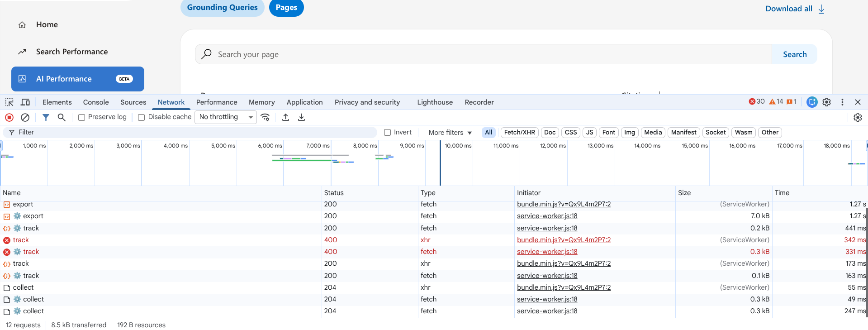Image resolution: width=868 pixels, height=330 pixels.
Task: Open the inspect element picker
Action: pos(9,102)
